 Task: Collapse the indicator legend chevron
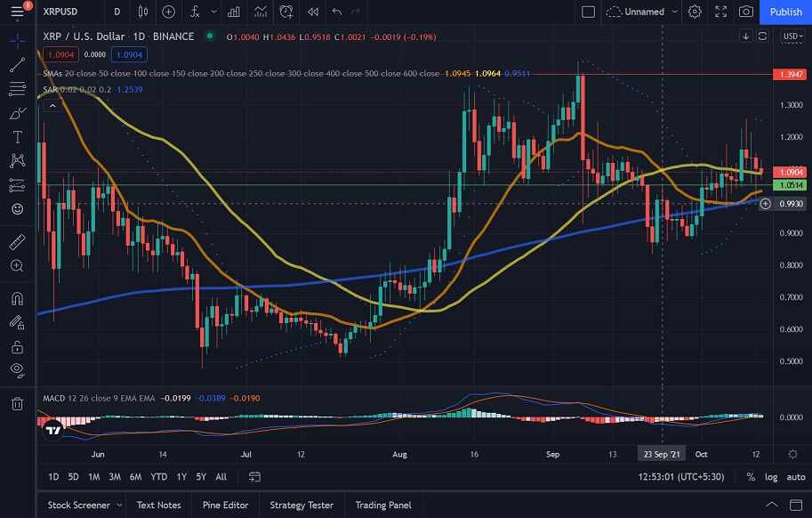(52, 106)
